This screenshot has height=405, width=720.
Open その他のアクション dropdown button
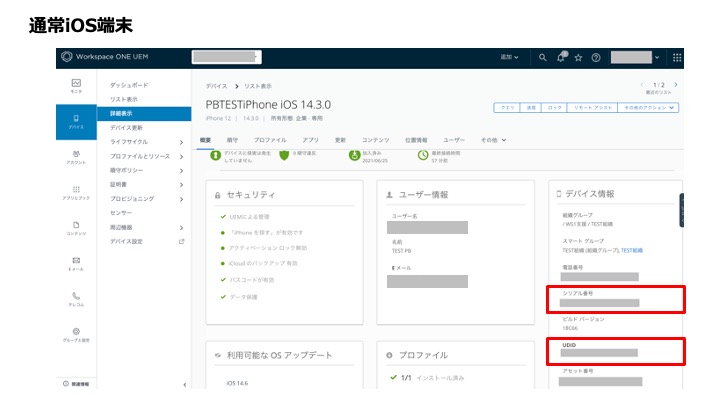pos(648,107)
